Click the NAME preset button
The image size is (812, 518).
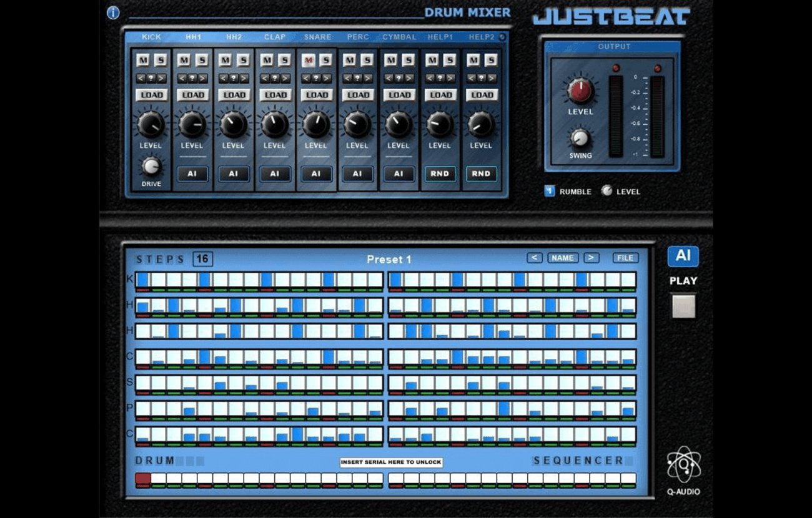[563, 258]
